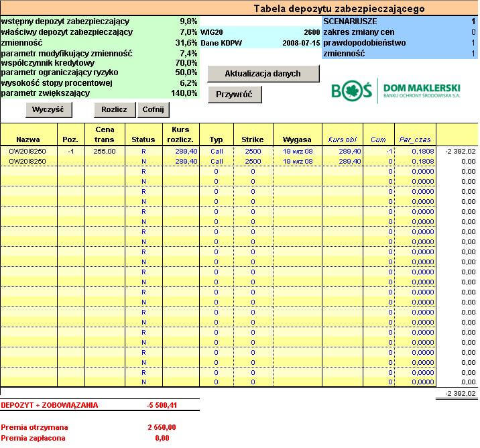
Task: Click the Strike column header
Action: pyautogui.click(x=252, y=139)
